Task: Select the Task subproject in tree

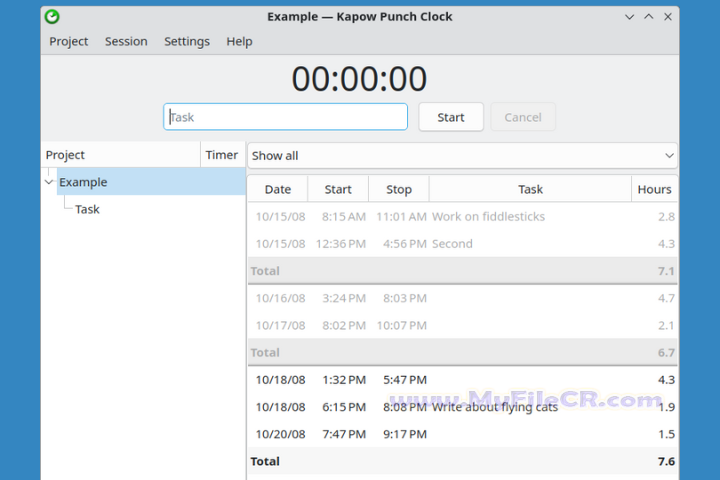Action: coord(87,209)
